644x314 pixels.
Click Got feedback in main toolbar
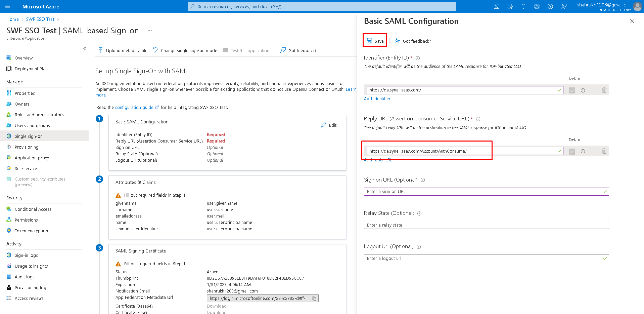[x=298, y=50]
